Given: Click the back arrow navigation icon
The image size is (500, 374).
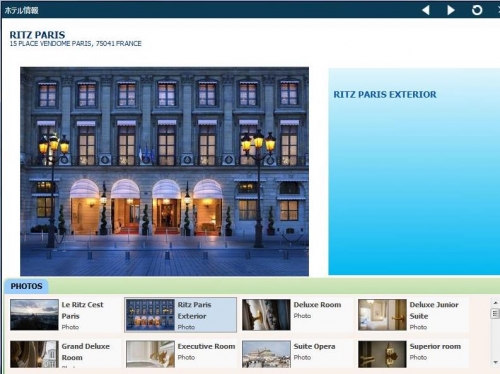Looking at the screenshot, I should 426,10.
